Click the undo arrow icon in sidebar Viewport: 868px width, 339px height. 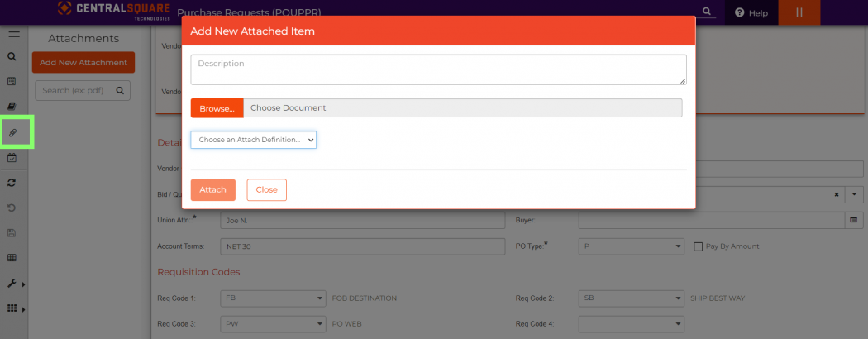12,208
